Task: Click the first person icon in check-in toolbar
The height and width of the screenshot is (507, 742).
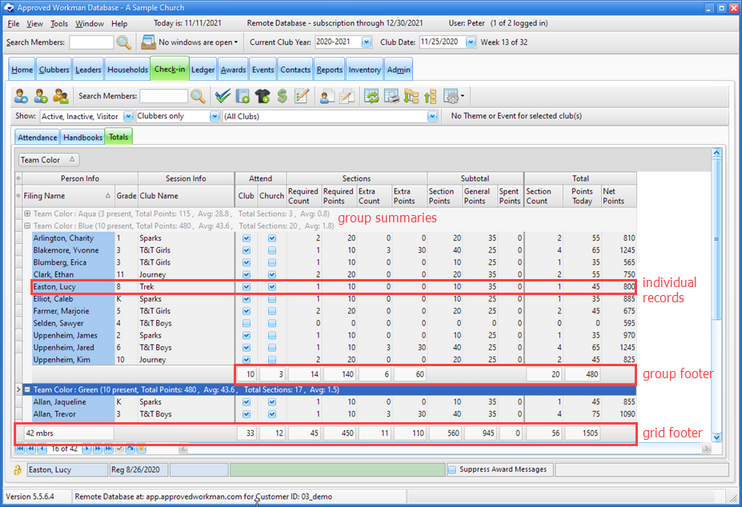Action: click(x=21, y=96)
